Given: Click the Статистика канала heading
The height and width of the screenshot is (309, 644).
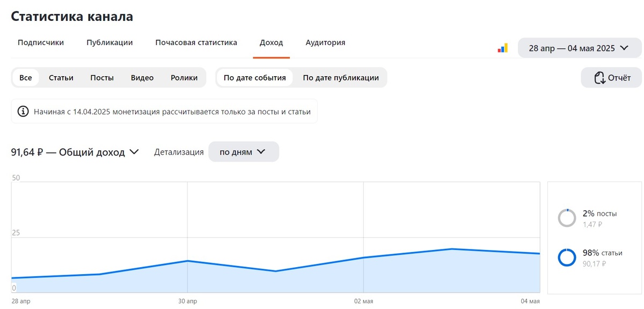Looking at the screenshot, I should click(x=72, y=17).
